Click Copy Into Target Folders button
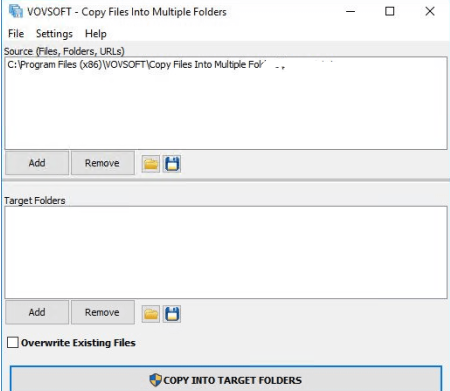This screenshot has width=450, height=391. click(226, 379)
